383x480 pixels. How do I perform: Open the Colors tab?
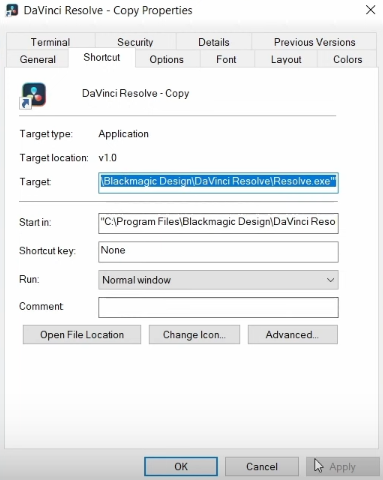347,59
